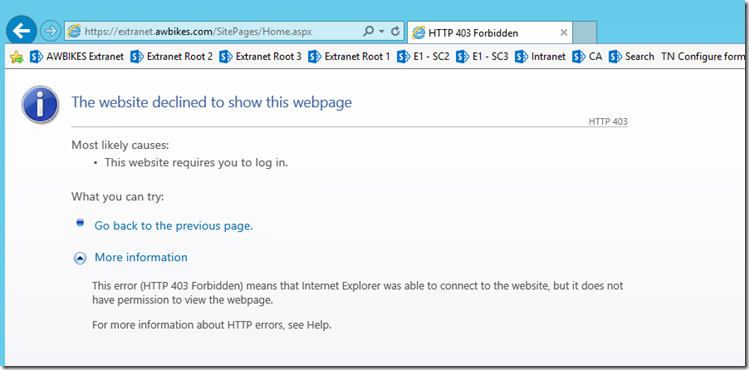Open the AWBIKES Extranet favorite
The image size is (749, 370).
pyautogui.click(x=76, y=57)
